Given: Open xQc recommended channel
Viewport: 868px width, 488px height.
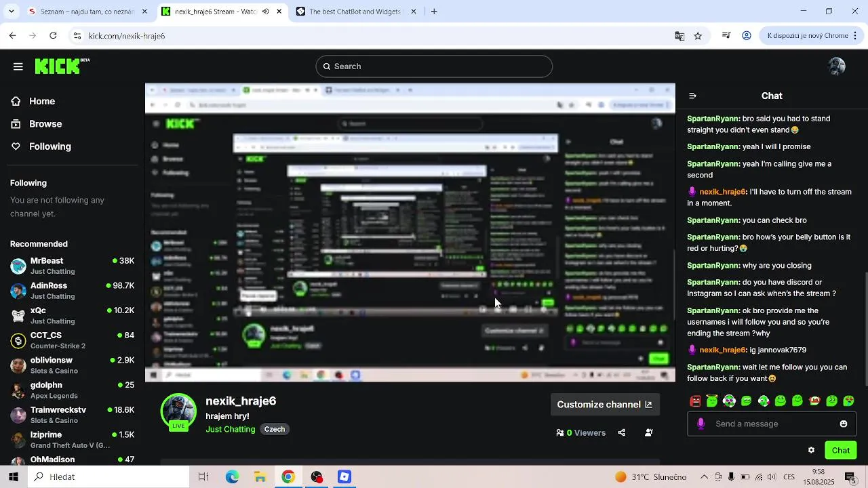Looking at the screenshot, I should [x=73, y=315].
